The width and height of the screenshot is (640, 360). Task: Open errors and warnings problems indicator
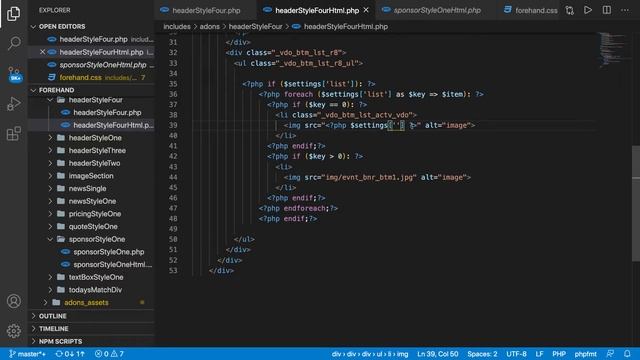109,354
